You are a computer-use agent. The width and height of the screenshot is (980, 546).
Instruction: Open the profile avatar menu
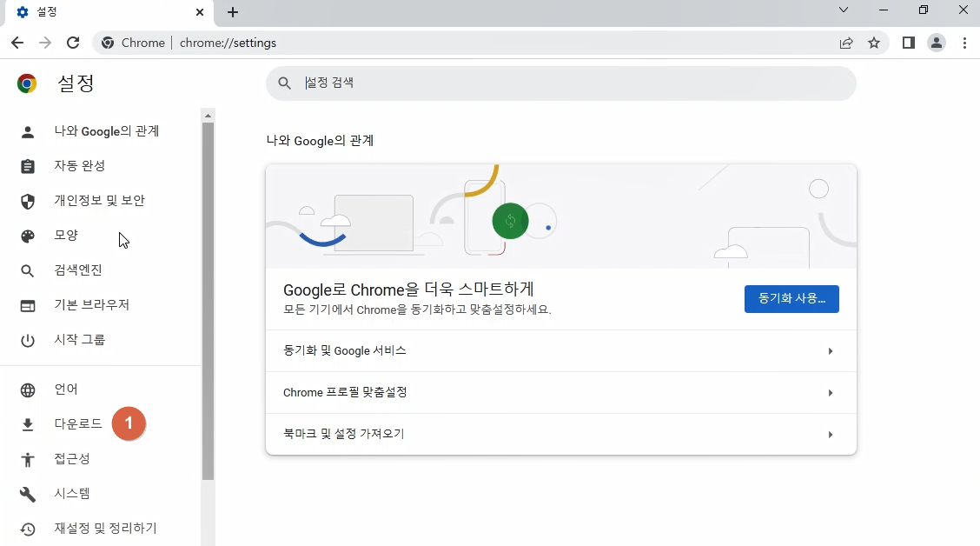coord(937,43)
